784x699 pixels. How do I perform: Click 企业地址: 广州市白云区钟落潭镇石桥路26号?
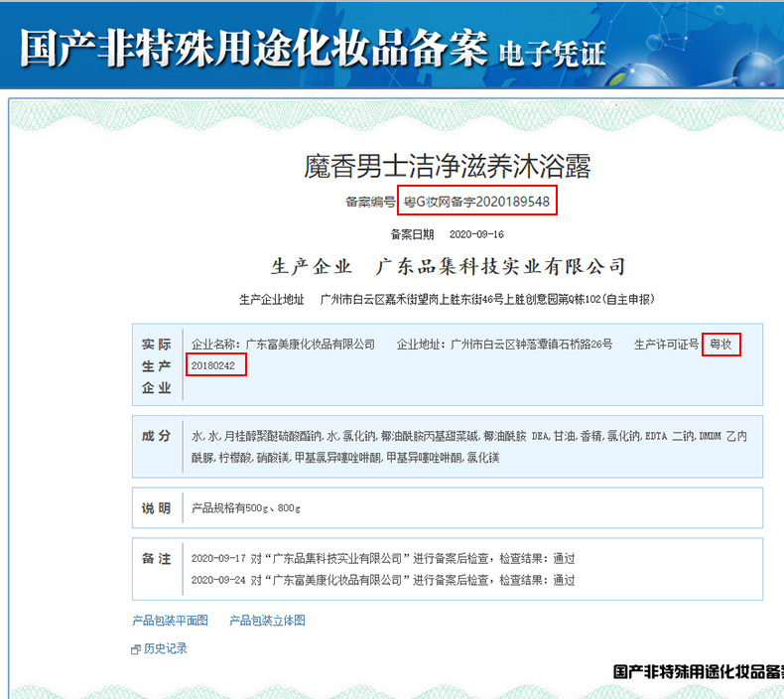click(x=504, y=345)
